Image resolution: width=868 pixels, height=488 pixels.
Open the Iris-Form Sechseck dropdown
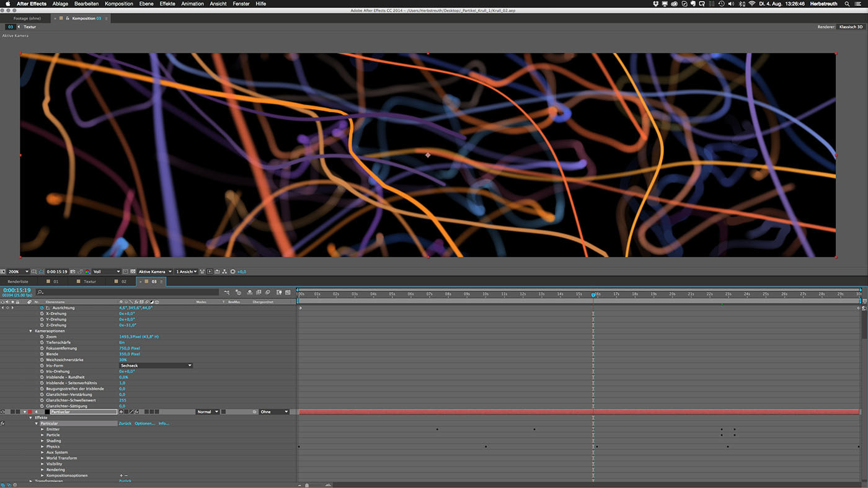pos(156,366)
